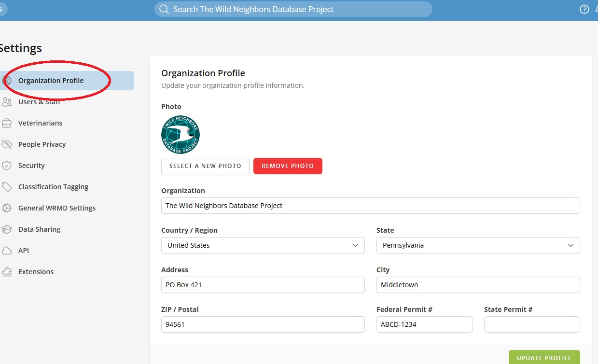This screenshot has width=598, height=364.
Task: Click the green Update Profile button
Action: tap(544, 357)
